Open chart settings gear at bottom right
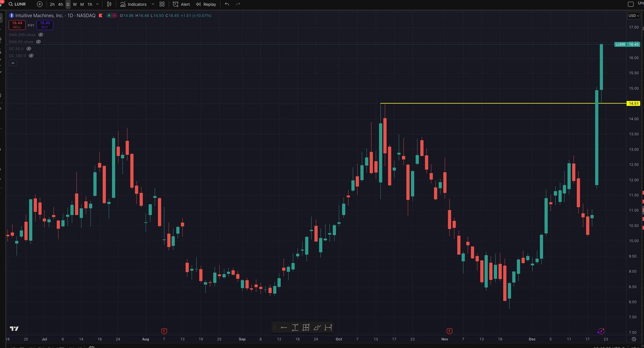644x348 pixels. 634,339
